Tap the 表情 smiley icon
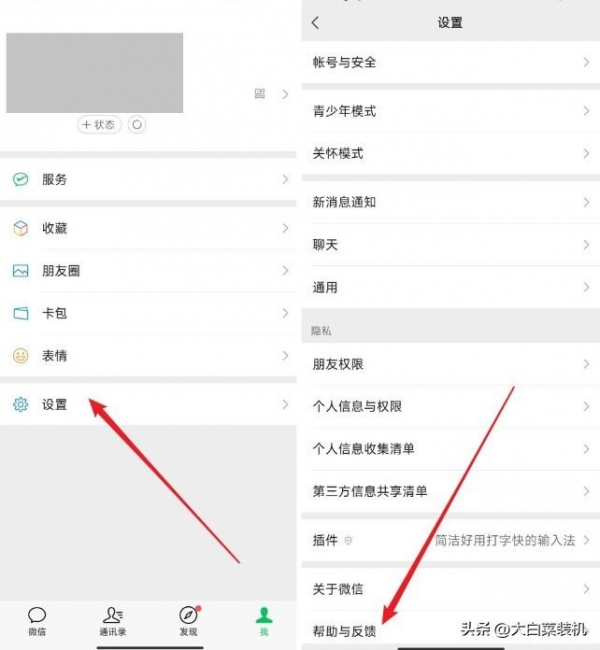The height and width of the screenshot is (650, 600). click(20, 356)
